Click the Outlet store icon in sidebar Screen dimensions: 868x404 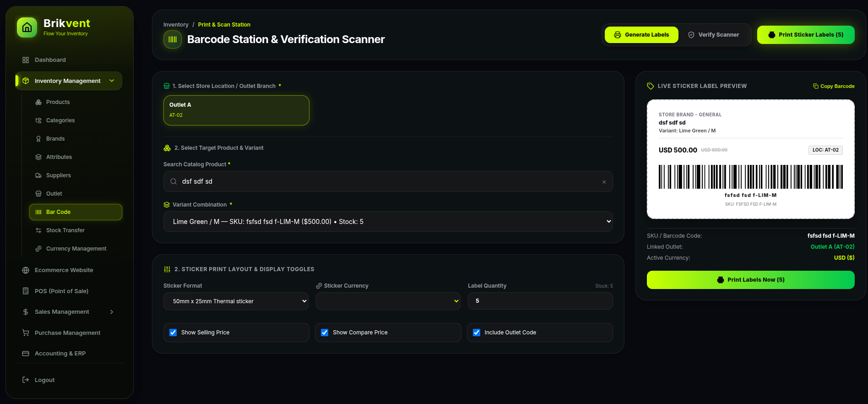tap(38, 194)
